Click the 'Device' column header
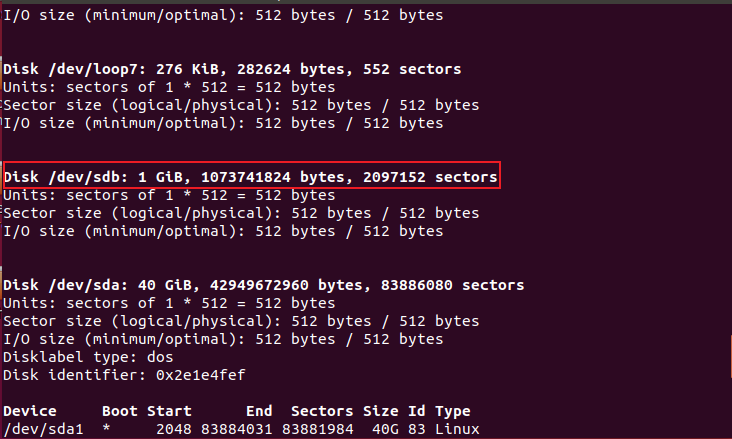Viewport: 732px width, 439px height. tap(31, 411)
